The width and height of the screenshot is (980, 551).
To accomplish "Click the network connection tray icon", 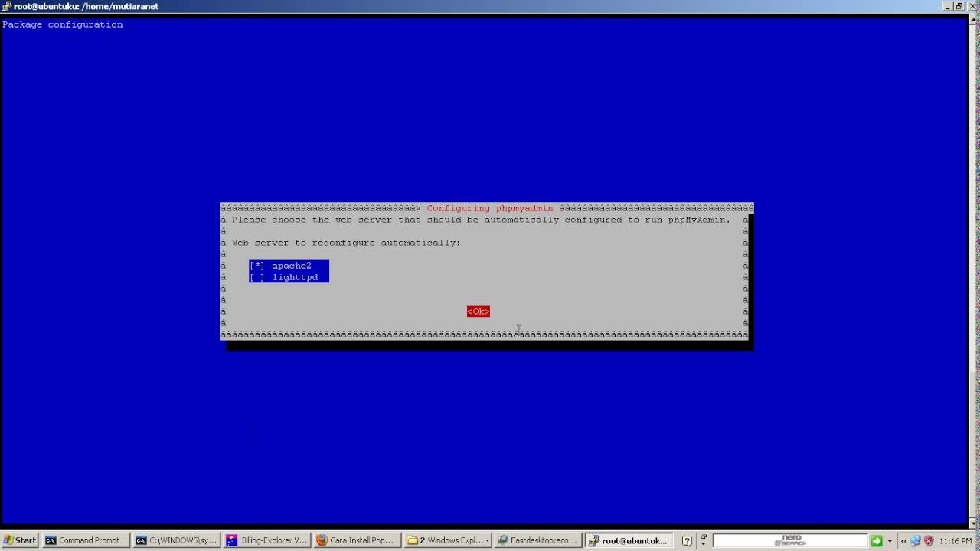I will point(915,540).
